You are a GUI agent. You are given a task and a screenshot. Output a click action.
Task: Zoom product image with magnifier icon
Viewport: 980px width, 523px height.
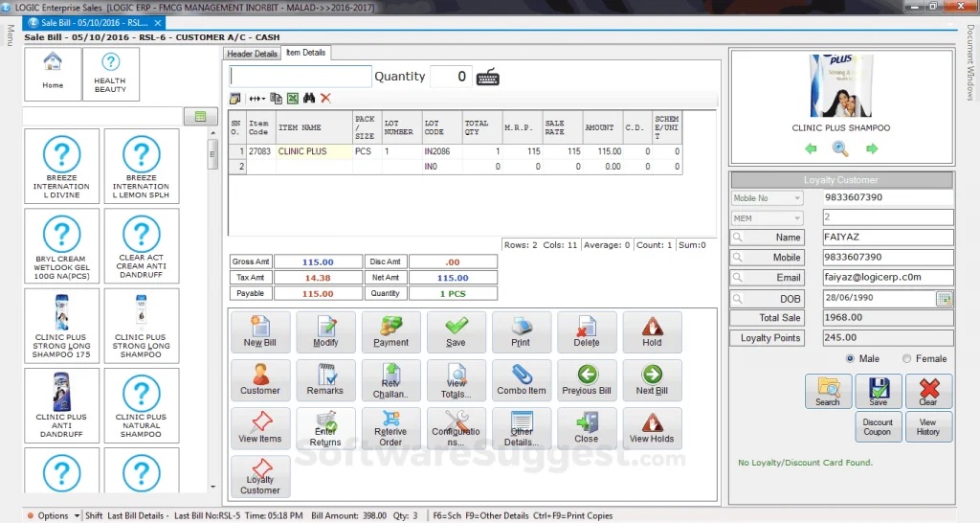tap(840, 148)
